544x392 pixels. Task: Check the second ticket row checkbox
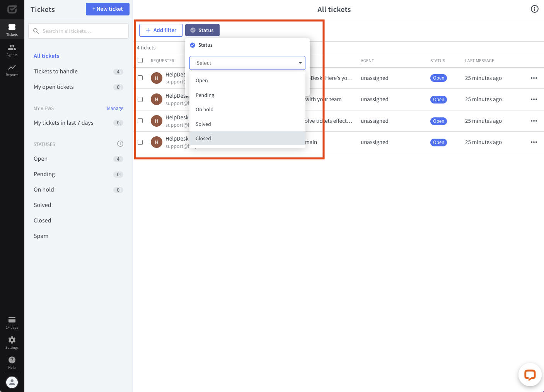pyautogui.click(x=140, y=99)
